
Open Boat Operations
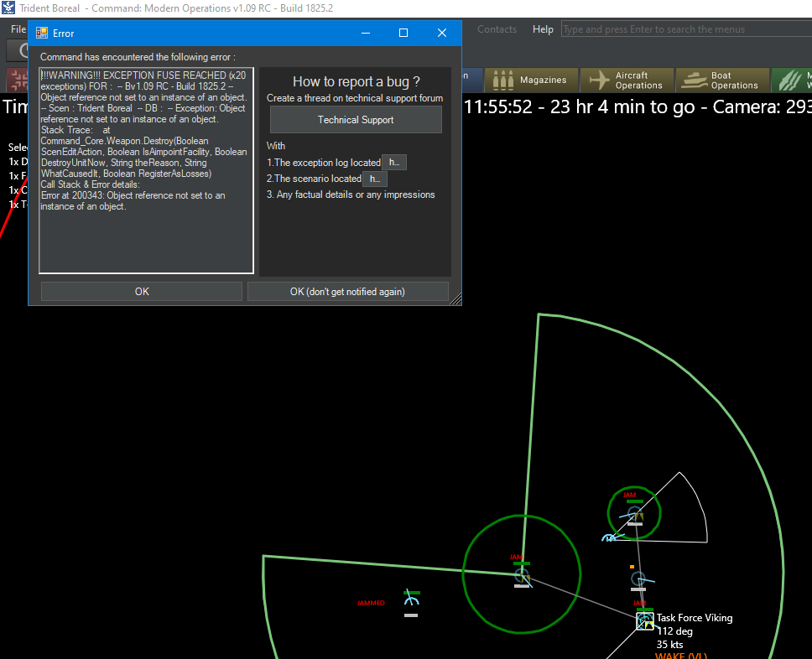click(722, 80)
